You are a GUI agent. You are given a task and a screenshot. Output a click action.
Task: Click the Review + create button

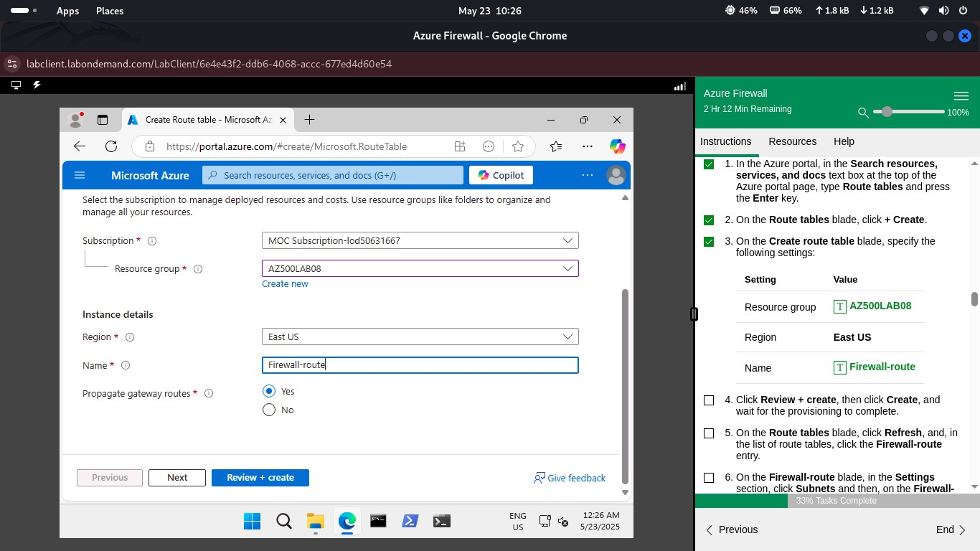point(260,478)
